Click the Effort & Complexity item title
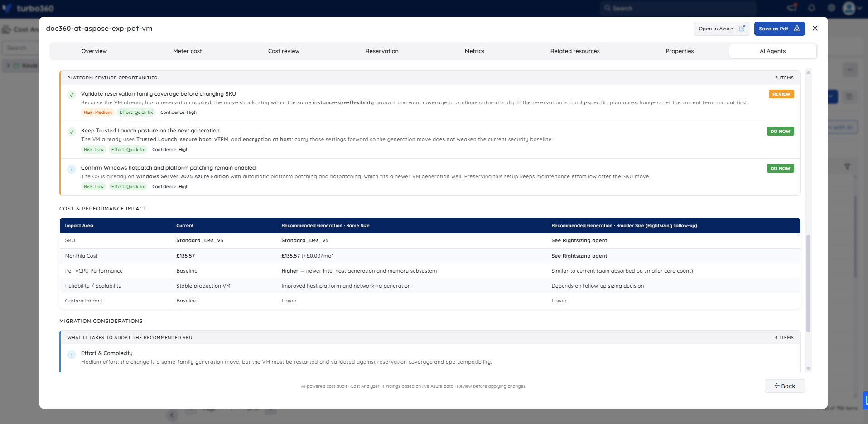This screenshot has width=868, height=424. point(107,353)
